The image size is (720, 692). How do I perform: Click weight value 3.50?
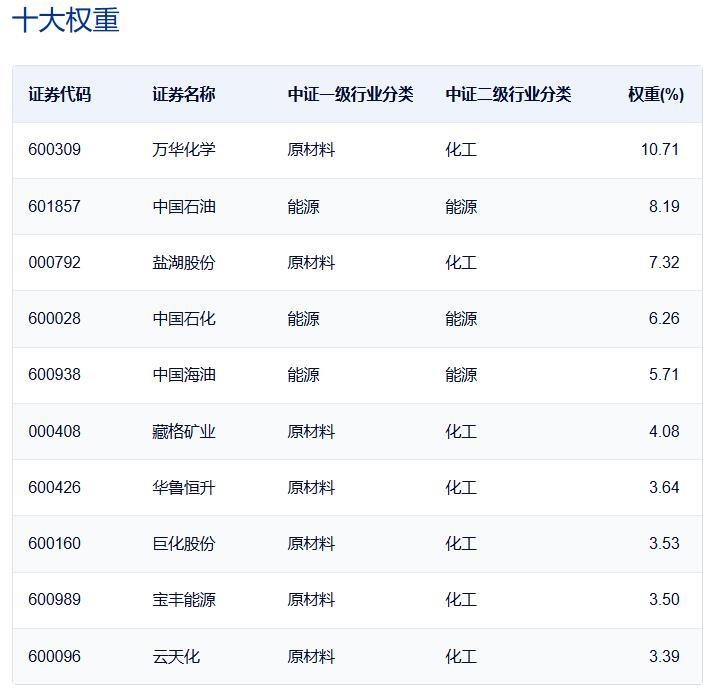(x=664, y=599)
